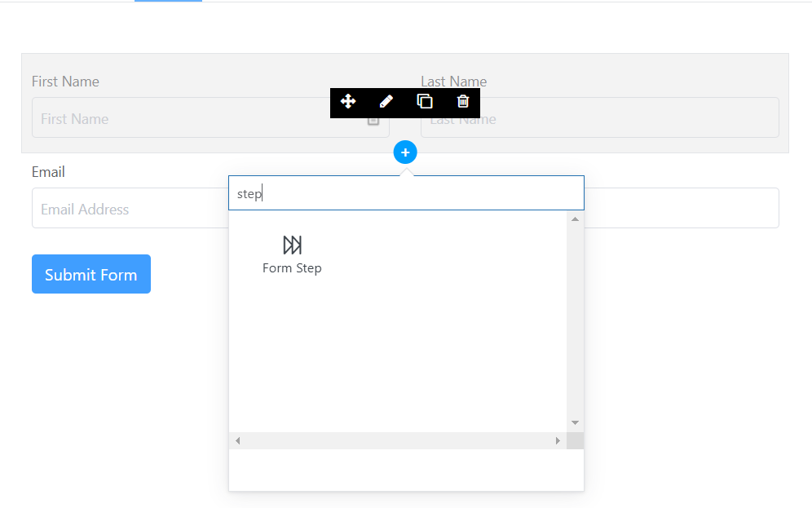Click the scroll right arrow in popup
Viewport: 812px width, 508px height.
click(558, 440)
